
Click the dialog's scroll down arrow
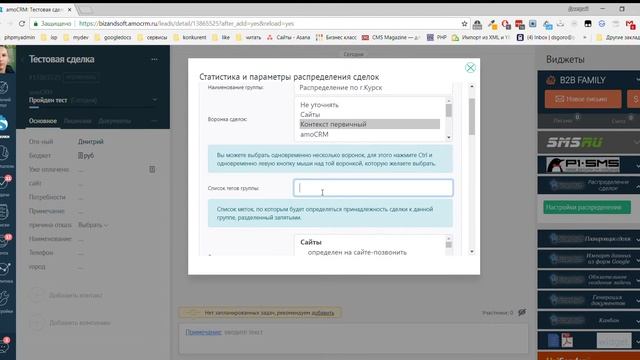472,251
